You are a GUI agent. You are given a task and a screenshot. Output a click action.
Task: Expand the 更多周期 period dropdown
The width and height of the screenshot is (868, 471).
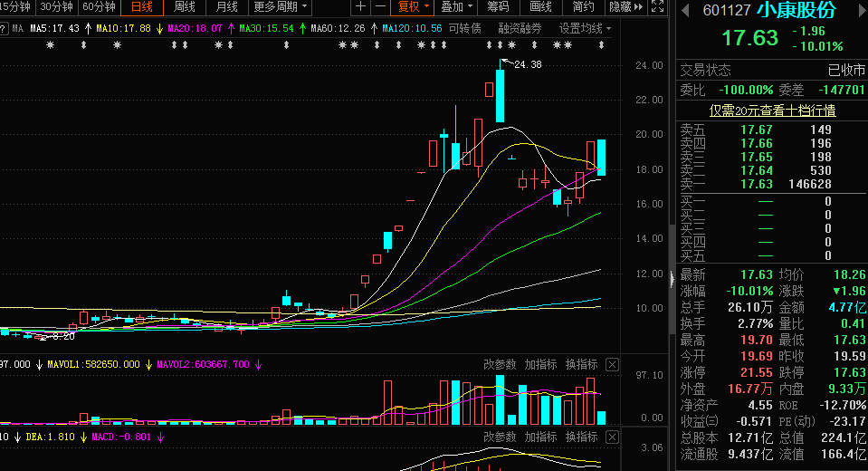click(280, 7)
